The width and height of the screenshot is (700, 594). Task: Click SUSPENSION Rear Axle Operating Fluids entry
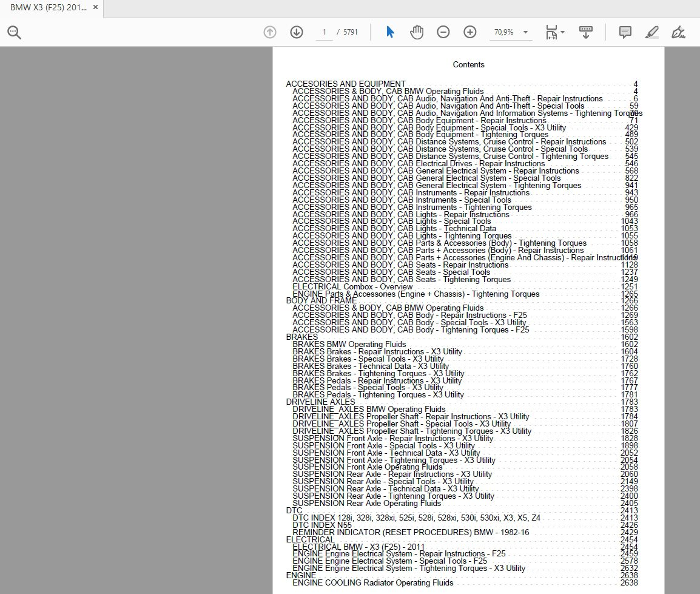pos(366,504)
